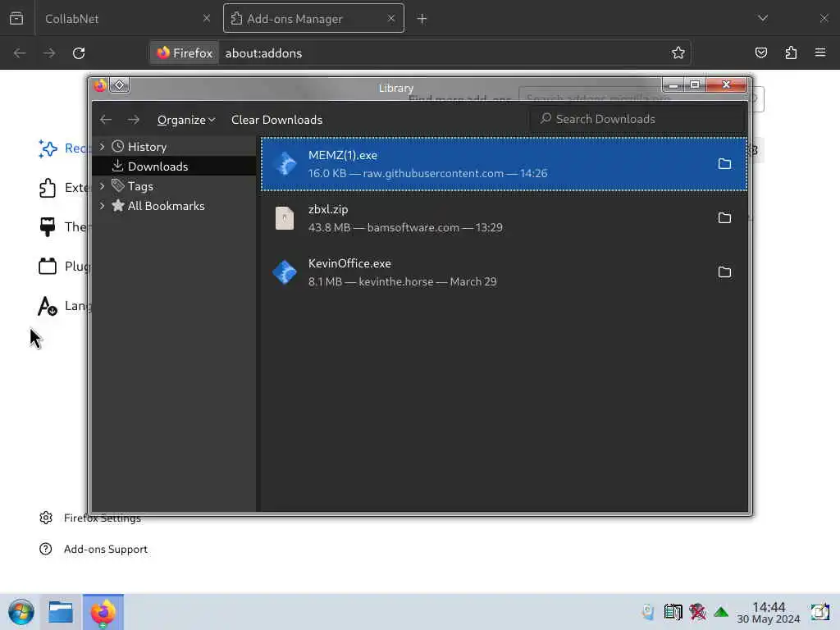Open the Organize dropdown menu
Viewport: 840px width, 630px height.
tap(186, 120)
